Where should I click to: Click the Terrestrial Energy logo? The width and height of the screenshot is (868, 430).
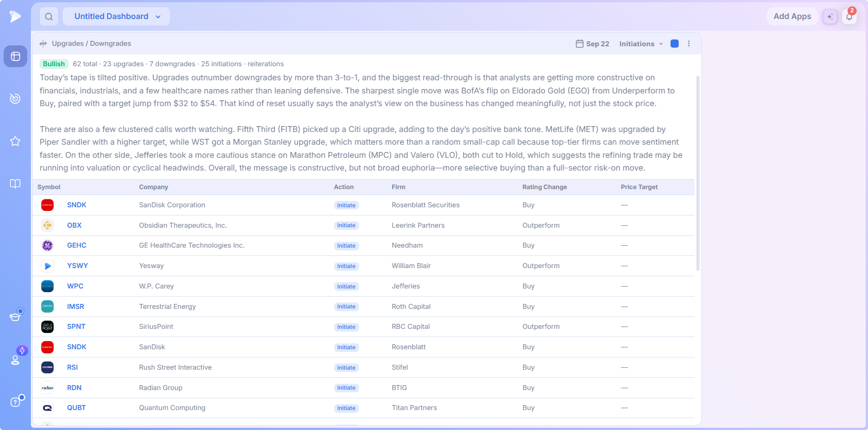pyautogui.click(x=47, y=307)
